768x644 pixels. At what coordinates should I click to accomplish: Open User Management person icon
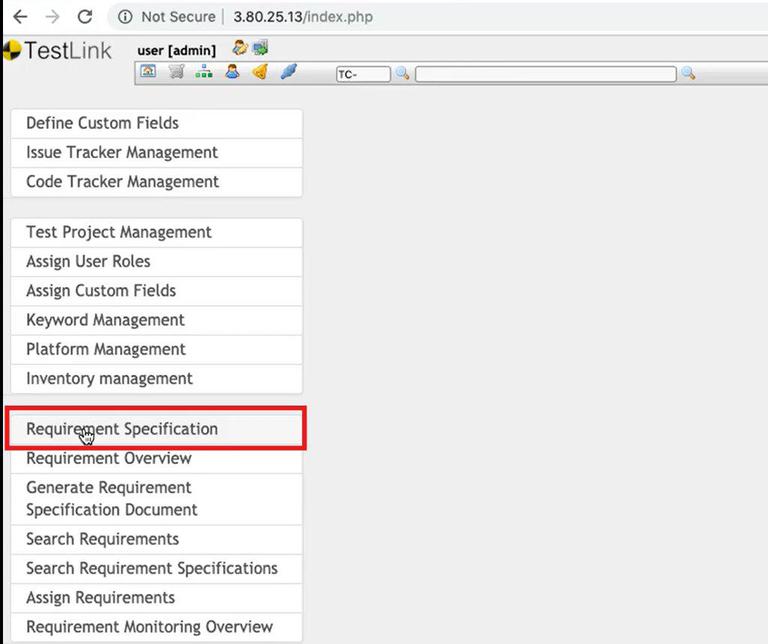(x=232, y=72)
